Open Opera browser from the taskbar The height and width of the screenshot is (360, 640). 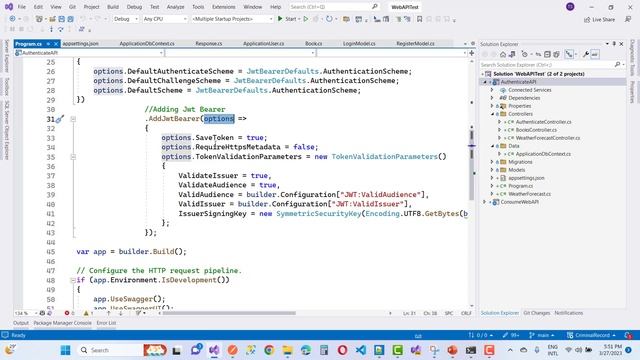point(342,350)
